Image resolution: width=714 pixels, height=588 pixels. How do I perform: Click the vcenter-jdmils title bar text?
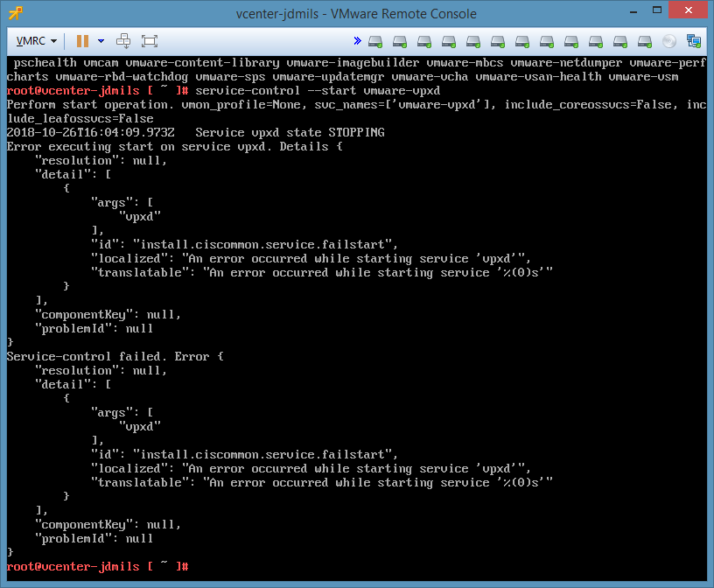coord(356,13)
